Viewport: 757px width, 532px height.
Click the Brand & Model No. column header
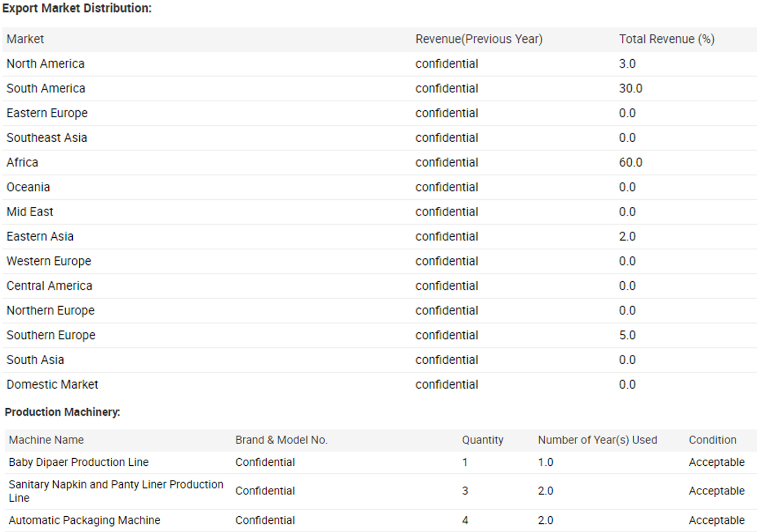coord(281,440)
